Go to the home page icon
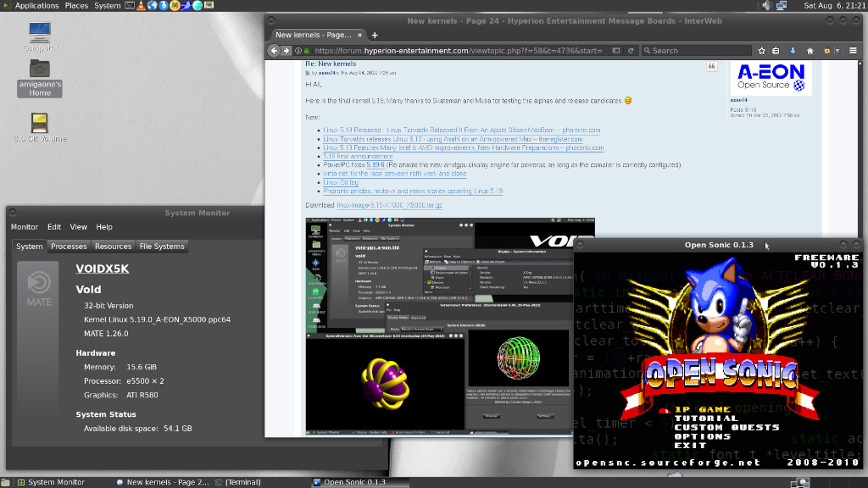Screen dimensions: 868x488 [810, 50]
